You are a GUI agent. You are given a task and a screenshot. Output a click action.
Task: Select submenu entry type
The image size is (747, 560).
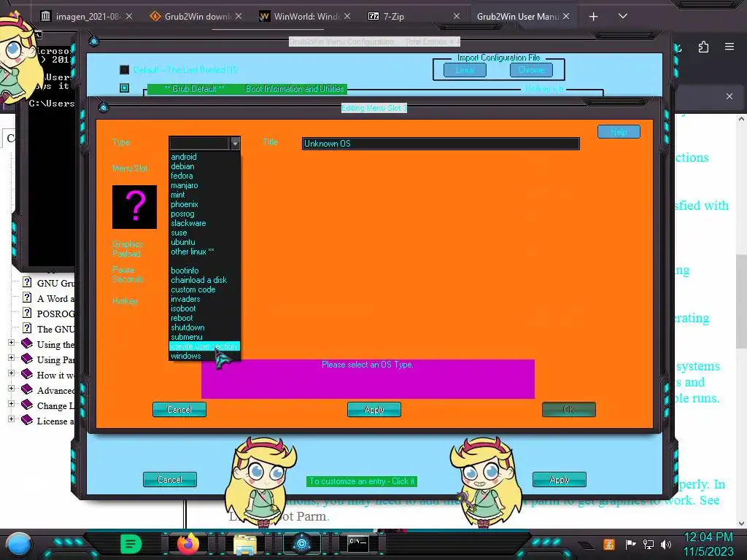click(187, 337)
